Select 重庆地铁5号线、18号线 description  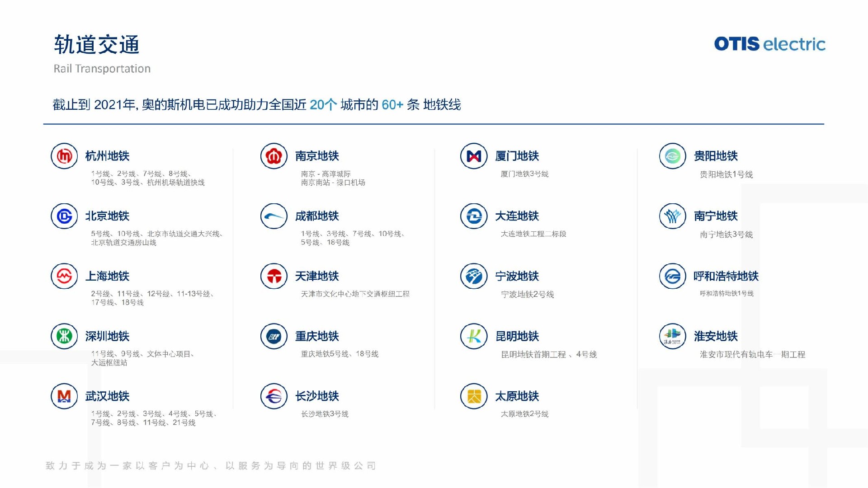340,354
